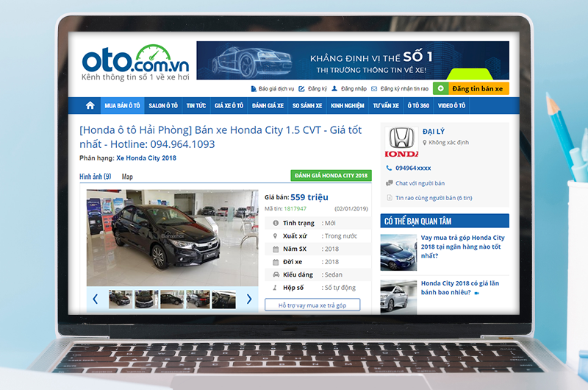Click Hỗ trợ vay mua xe trả góp button
The width and height of the screenshot is (588, 390).
click(x=312, y=305)
